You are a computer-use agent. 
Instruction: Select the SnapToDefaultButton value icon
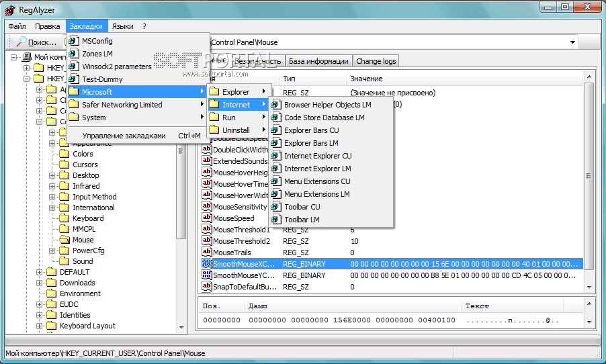point(207,286)
